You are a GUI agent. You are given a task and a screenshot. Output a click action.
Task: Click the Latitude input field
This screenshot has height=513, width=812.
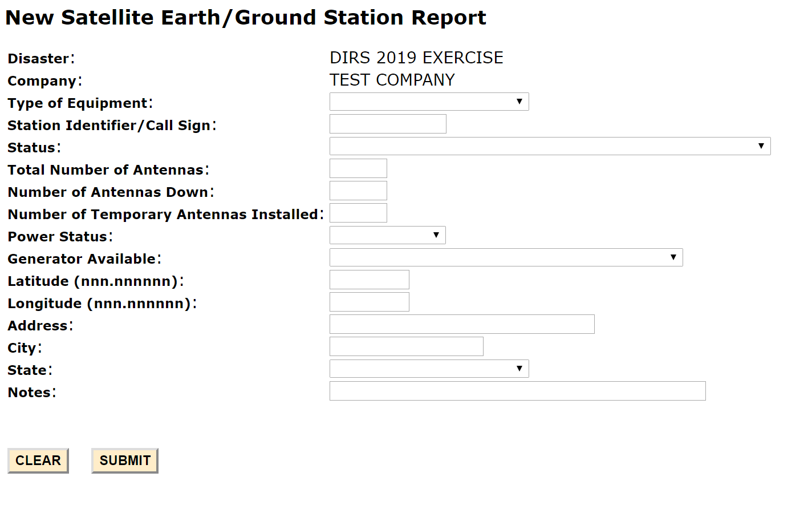tap(369, 280)
